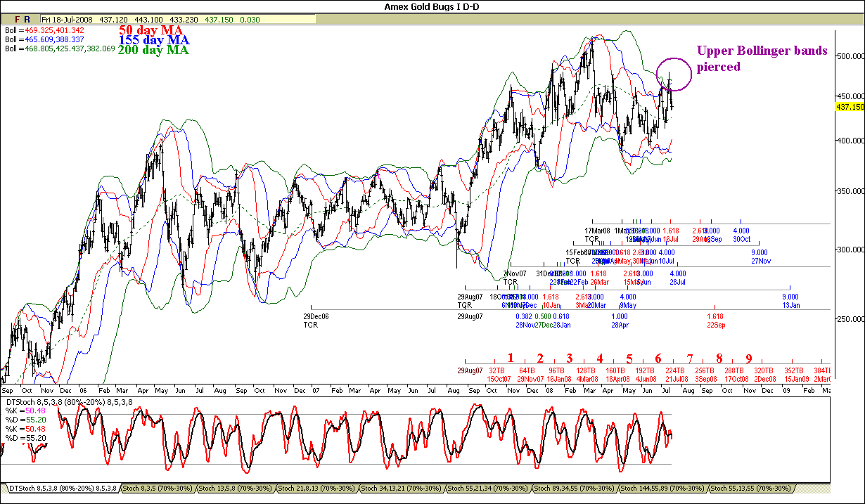This screenshot has height=504, width=865.
Task: Click the blue Boll =465.609,388.337 readout
Action: pos(44,40)
